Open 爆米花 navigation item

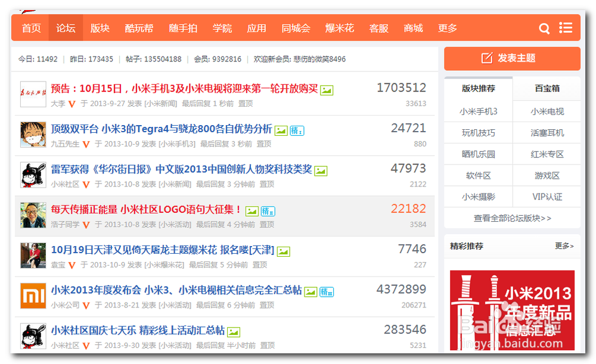[340, 28]
